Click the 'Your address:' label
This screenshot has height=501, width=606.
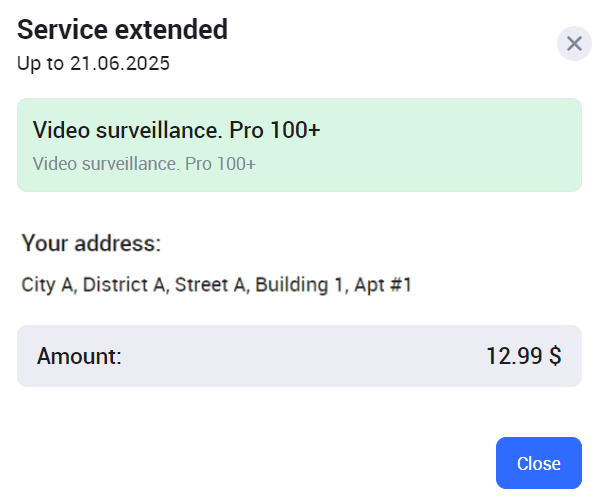coord(91,243)
